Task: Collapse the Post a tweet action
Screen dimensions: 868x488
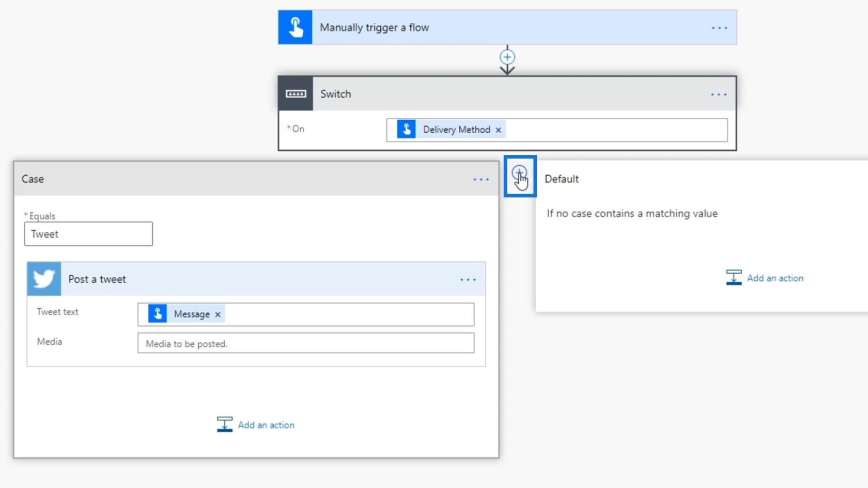Action: coord(256,279)
